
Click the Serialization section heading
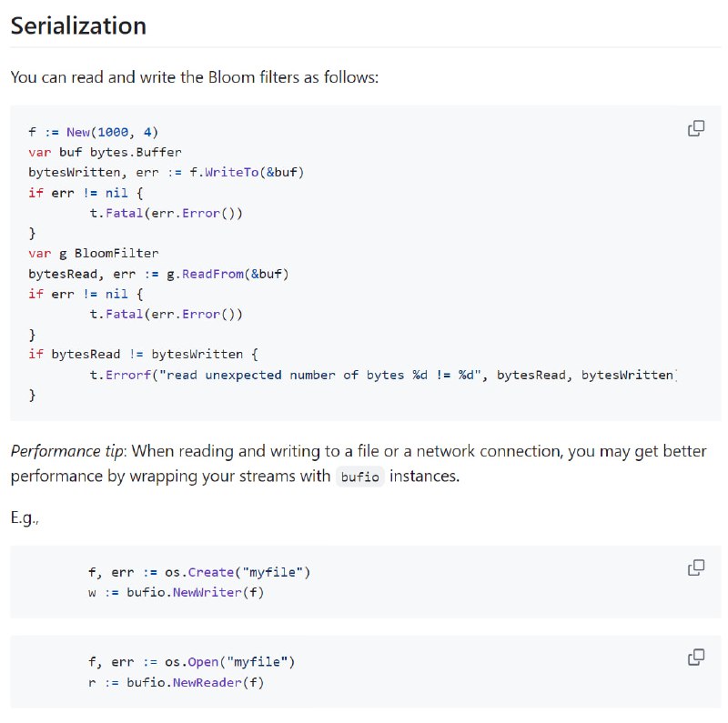point(78,25)
